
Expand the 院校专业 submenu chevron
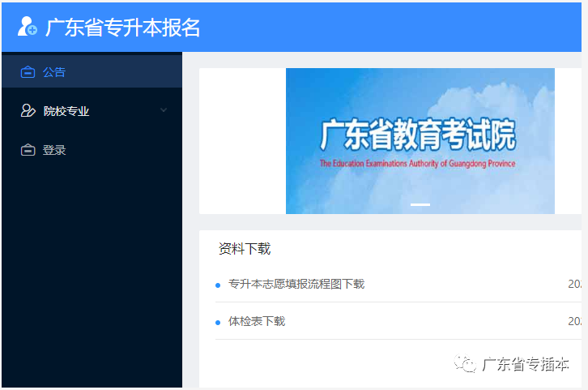tap(164, 110)
